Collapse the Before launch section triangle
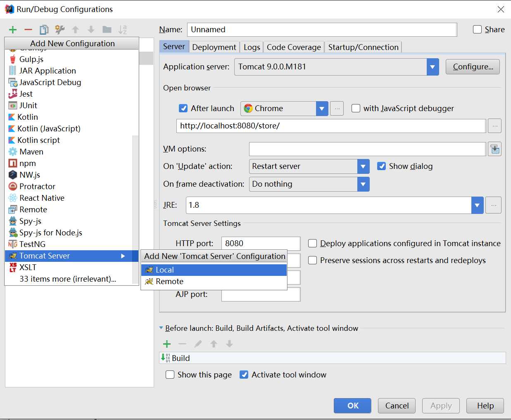 tap(161, 328)
